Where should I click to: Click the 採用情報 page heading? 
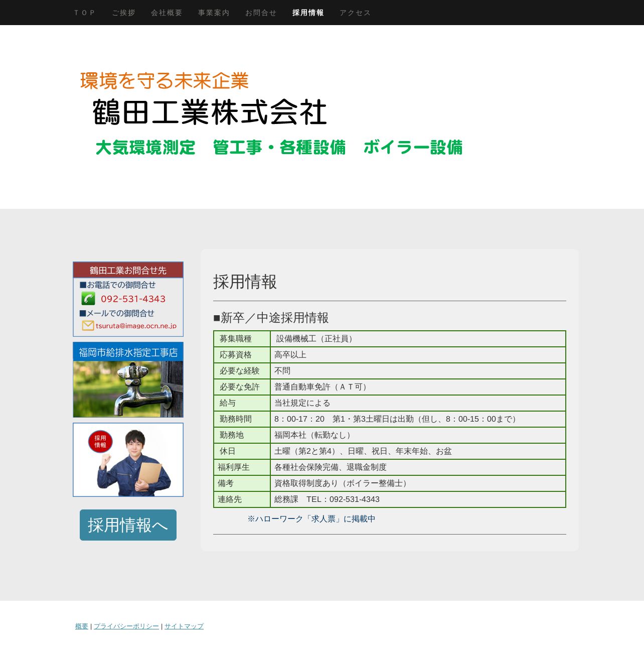pyautogui.click(x=245, y=282)
